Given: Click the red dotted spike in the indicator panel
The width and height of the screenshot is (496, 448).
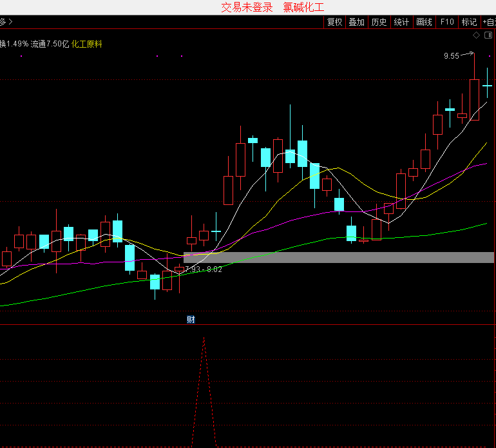Looking at the screenshot, I should tap(204, 387).
